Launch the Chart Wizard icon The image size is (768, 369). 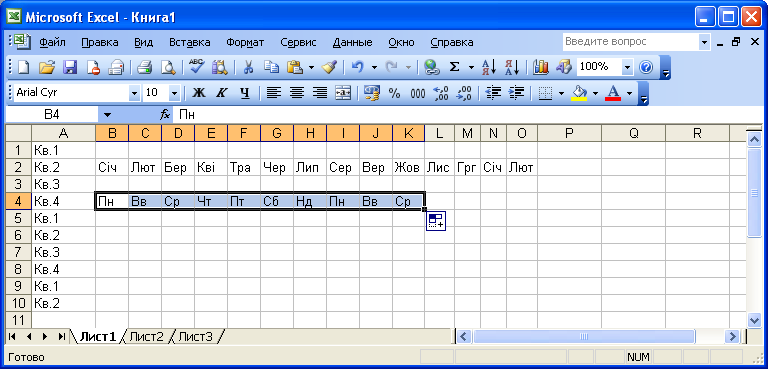tap(541, 67)
